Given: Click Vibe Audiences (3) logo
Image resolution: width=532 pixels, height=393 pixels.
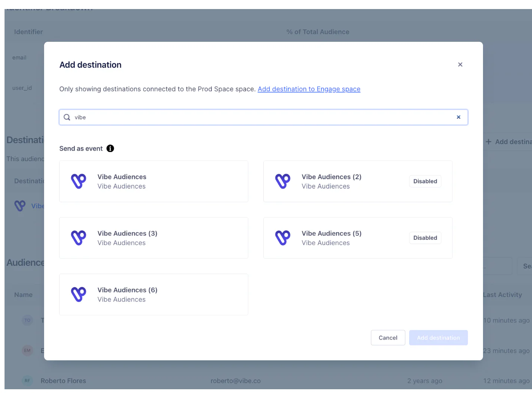Looking at the screenshot, I should click(x=79, y=238).
